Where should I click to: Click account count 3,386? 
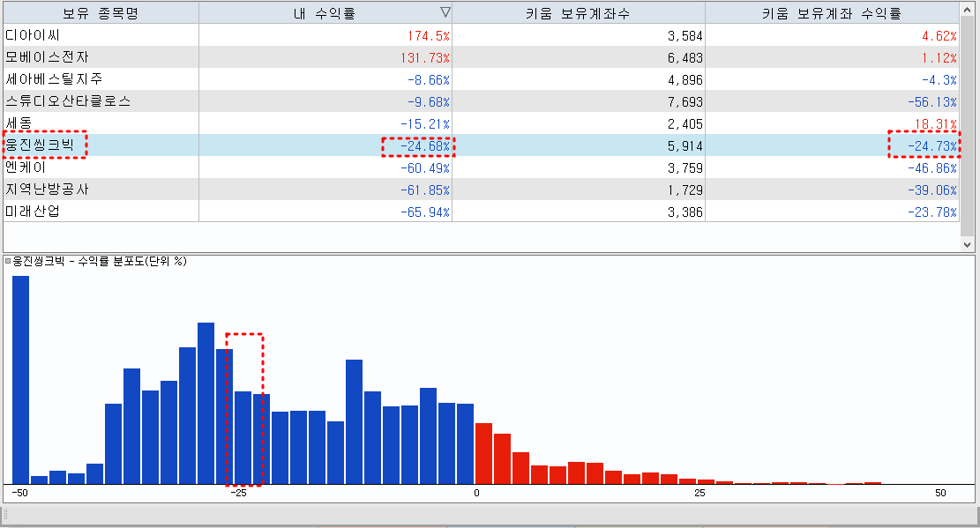coord(685,212)
